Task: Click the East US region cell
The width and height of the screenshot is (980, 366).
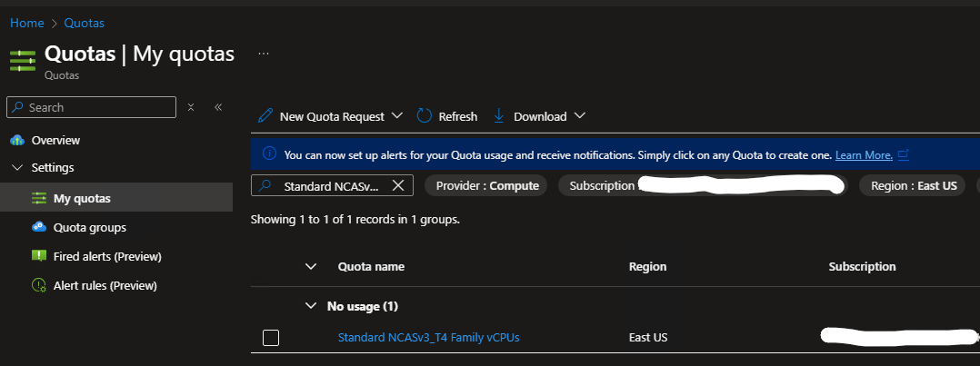Action: coord(648,338)
